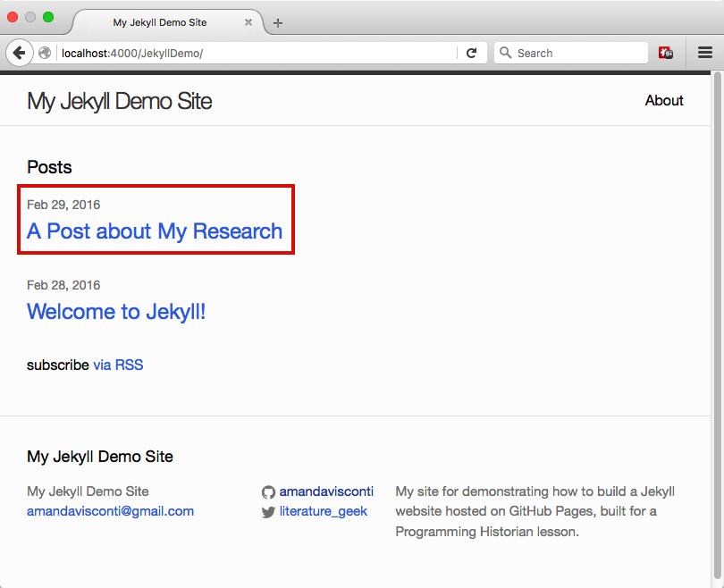
Task: Click the red extension icon in the toolbar
Action: 666,52
